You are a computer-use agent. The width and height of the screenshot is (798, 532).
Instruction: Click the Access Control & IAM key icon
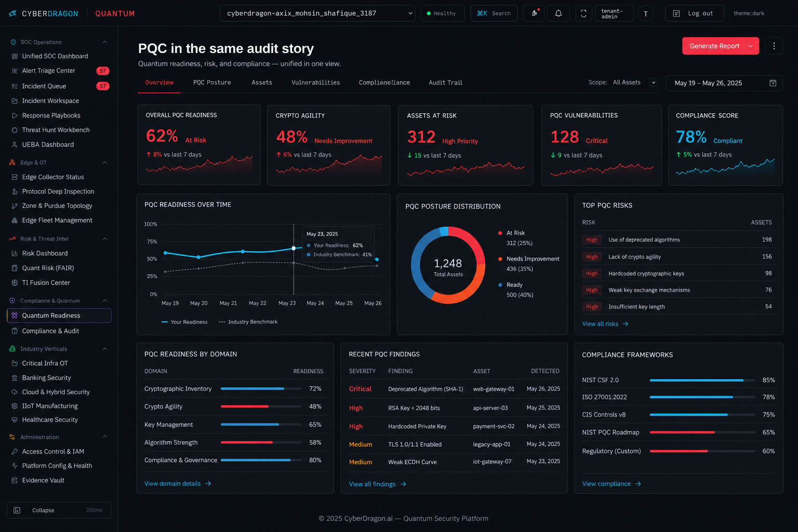(x=15, y=451)
